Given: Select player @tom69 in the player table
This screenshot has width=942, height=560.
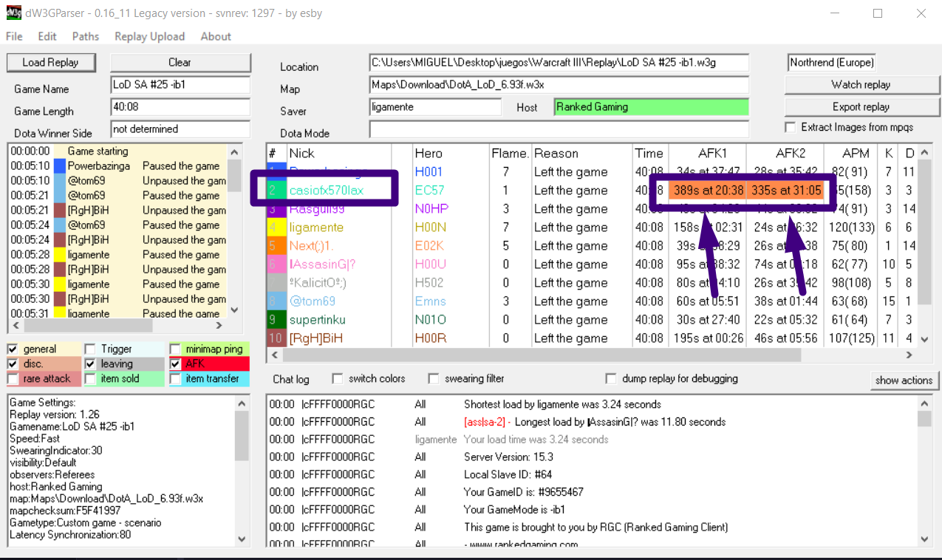Looking at the screenshot, I should (313, 301).
